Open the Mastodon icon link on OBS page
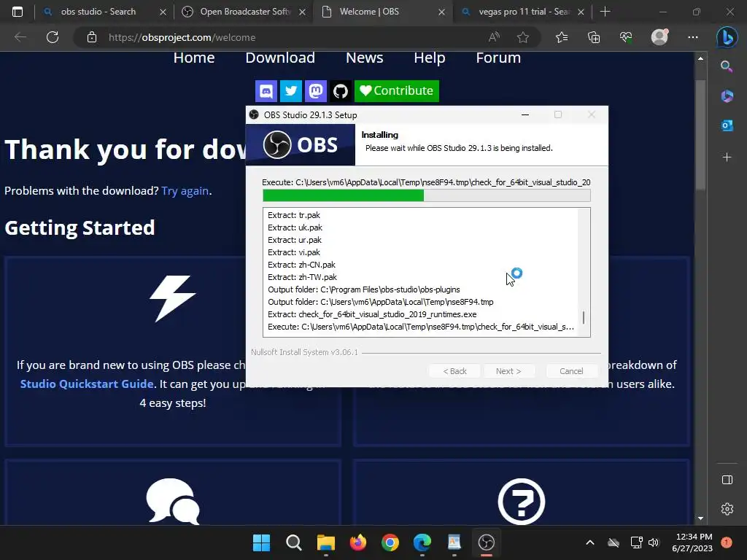Viewport: 747px width, 560px height. (315, 90)
